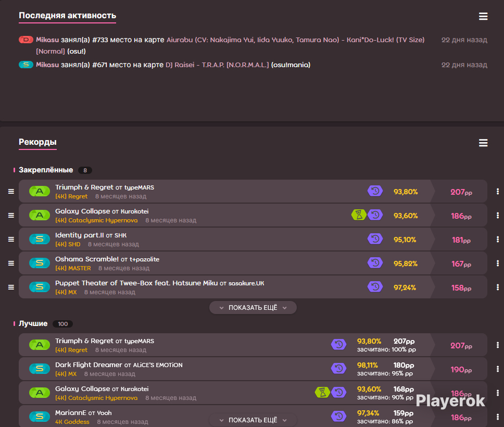Click the [4K] MASTER difficulty label

click(x=73, y=268)
